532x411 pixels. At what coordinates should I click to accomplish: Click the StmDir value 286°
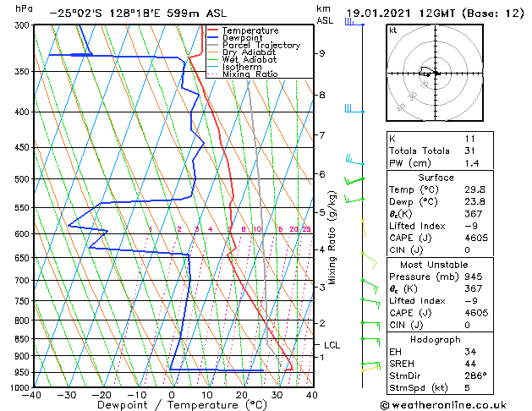(475, 375)
